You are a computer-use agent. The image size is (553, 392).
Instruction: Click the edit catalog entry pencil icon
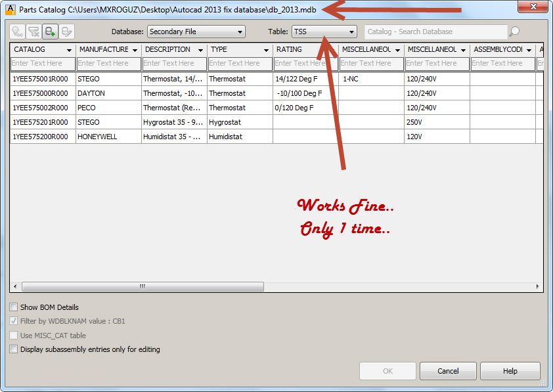coord(66,32)
